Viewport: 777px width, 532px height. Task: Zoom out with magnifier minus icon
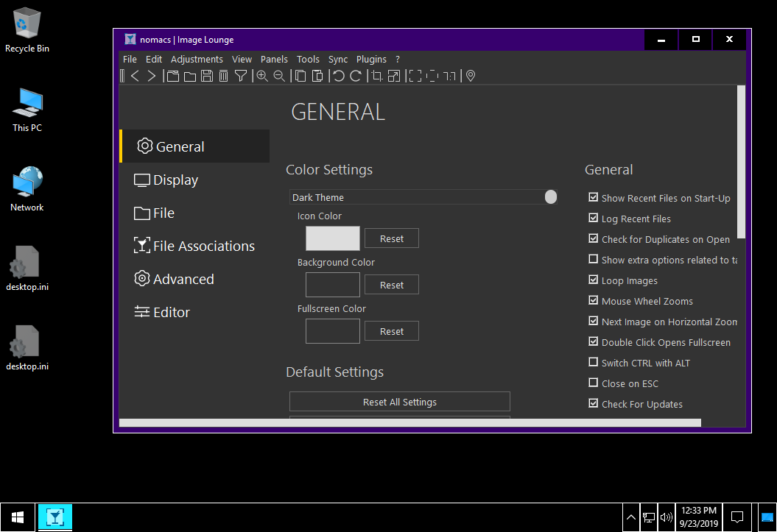click(x=279, y=76)
